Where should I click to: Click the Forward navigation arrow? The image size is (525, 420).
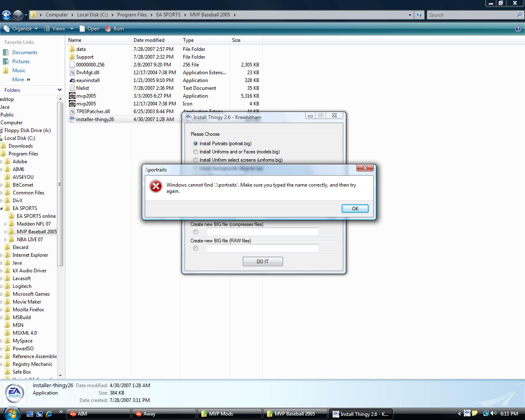point(18,15)
